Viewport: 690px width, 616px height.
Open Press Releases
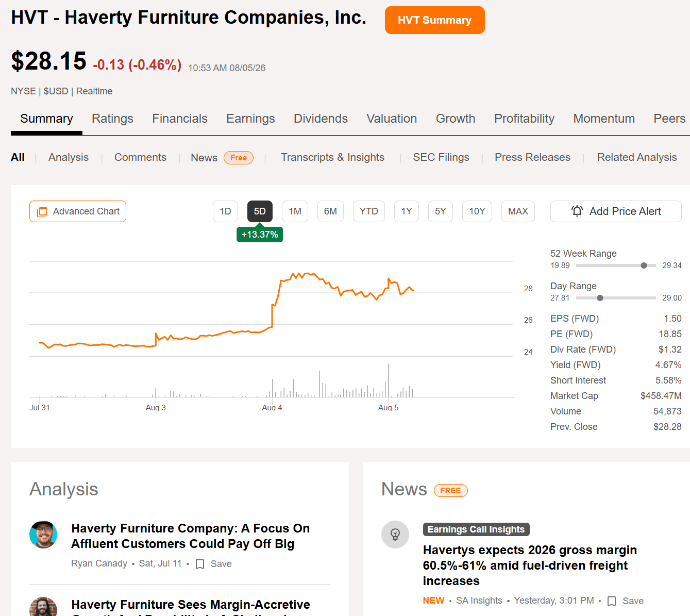[532, 157]
